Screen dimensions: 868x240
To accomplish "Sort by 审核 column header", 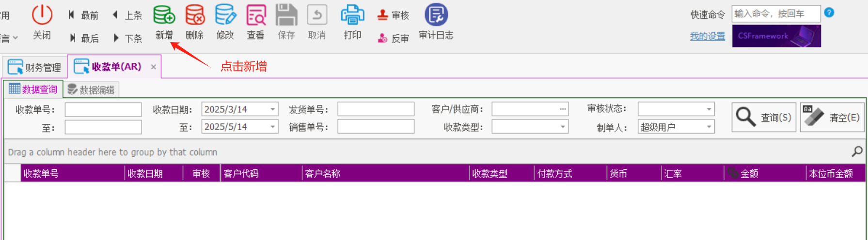I will coord(201,173).
